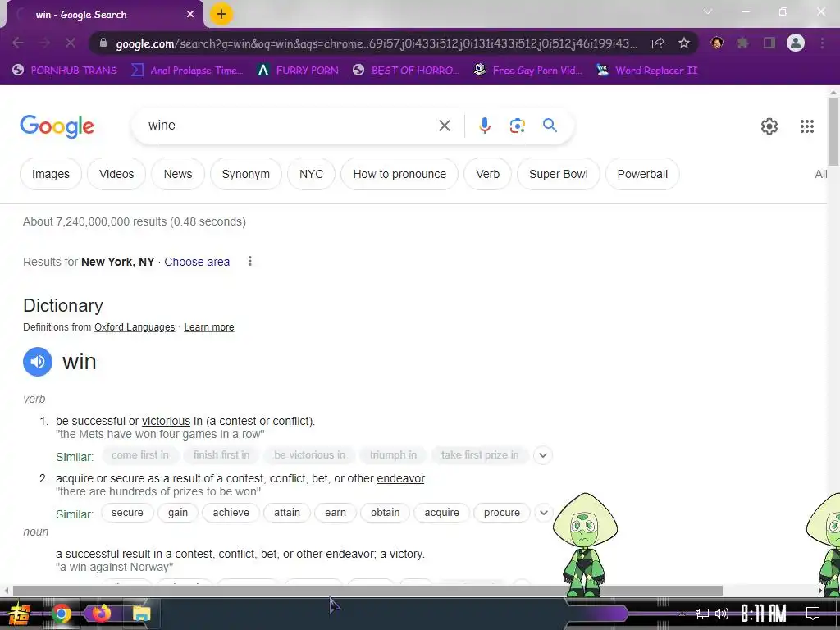The width and height of the screenshot is (840, 630).
Task: Select the Videos filter chip
Action: [116, 174]
